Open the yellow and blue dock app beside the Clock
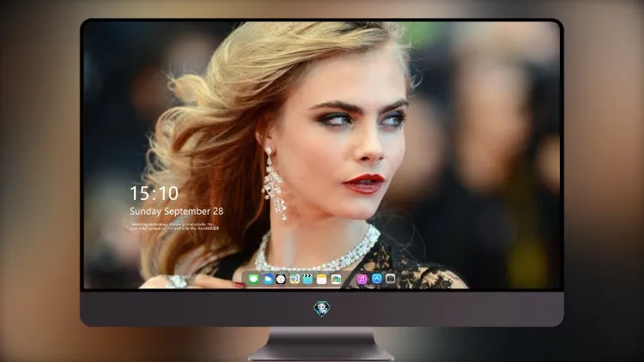The width and height of the screenshot is (644, 362). coord(294,279)
